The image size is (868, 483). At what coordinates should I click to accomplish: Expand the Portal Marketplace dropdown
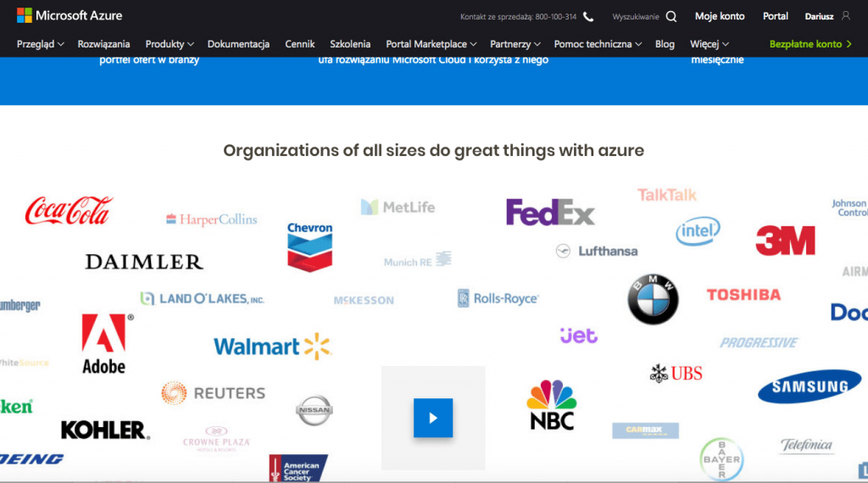pos(431,44)
